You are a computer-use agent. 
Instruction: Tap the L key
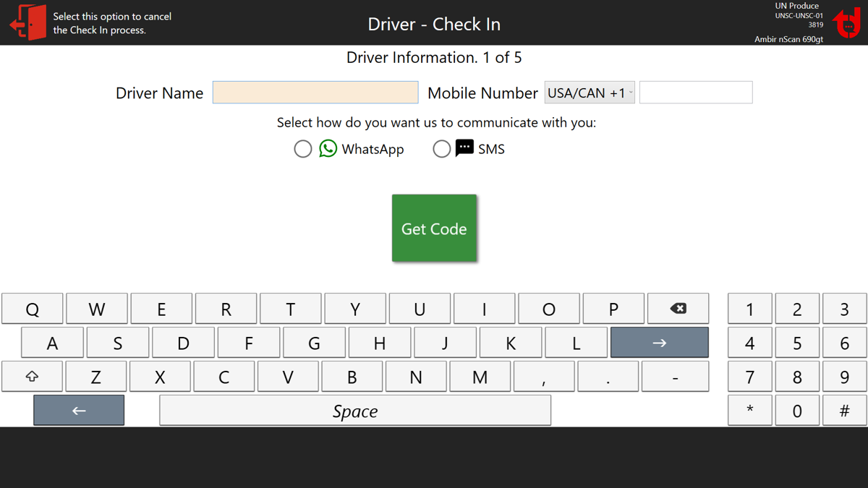[576, 343]
